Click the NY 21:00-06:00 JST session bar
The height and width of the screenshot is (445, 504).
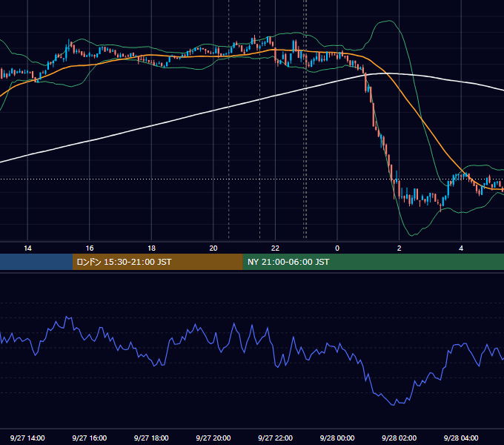pos(373,262)
